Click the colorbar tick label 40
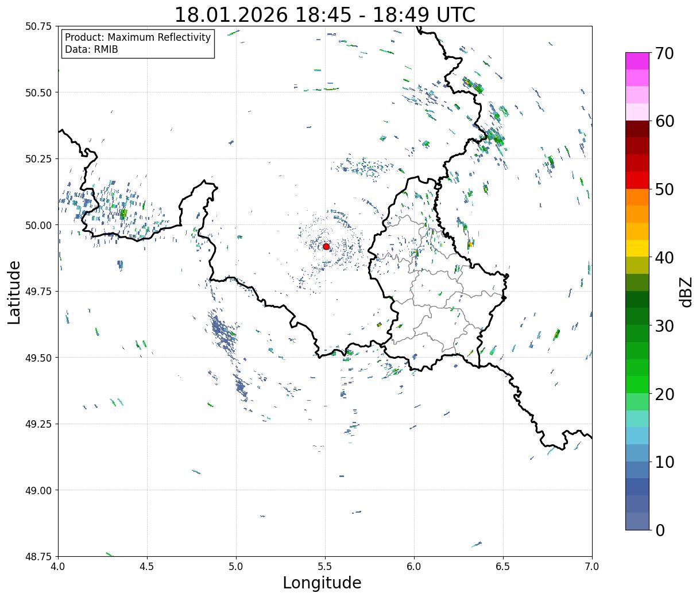Image resolution: width=700 pixels, height=597 pixels. pos(664,258)
